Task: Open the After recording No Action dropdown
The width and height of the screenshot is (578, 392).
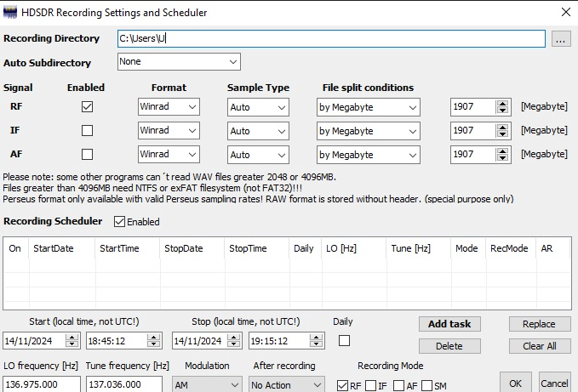Action: [x=287, y=384]
